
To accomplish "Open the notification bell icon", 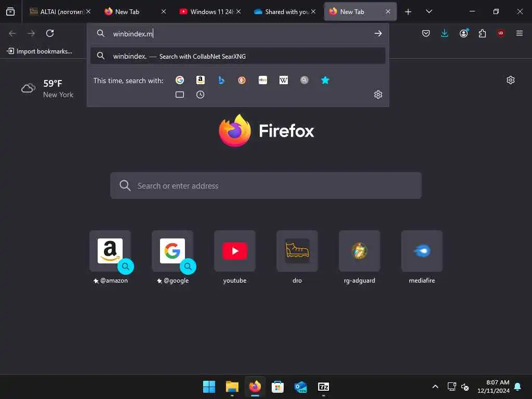I will [518, 387].
